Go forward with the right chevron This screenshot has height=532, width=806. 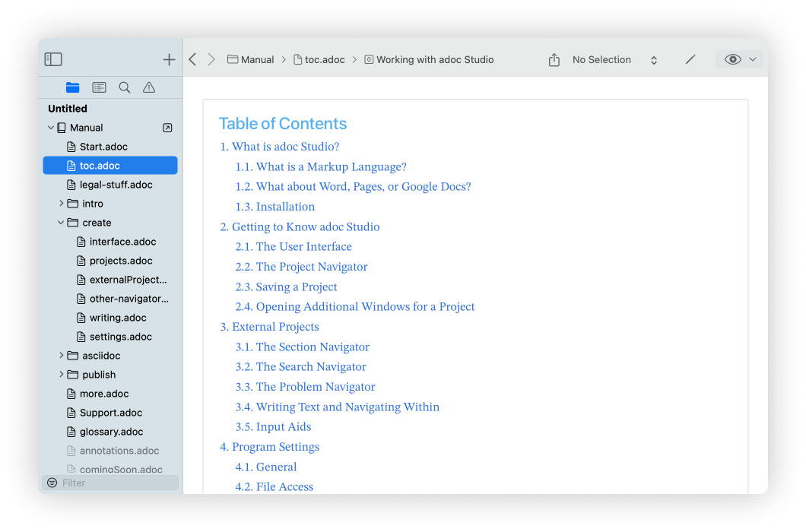[211, 59]
